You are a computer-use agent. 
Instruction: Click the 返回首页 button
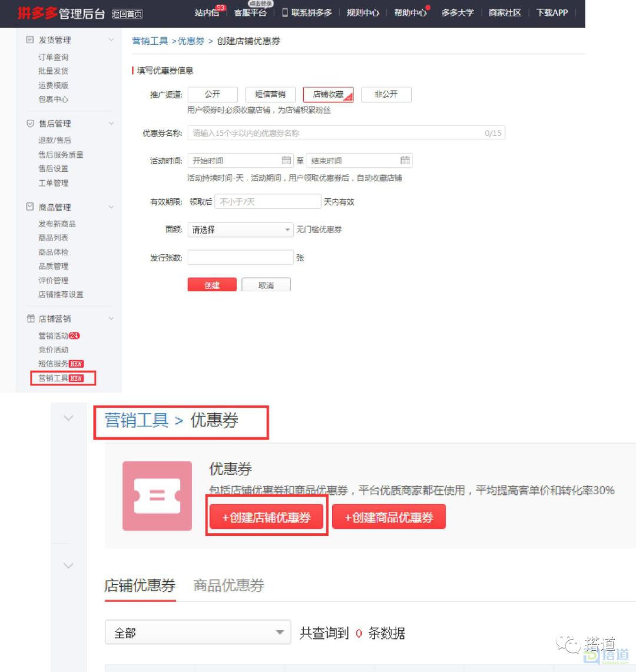point(127,14)
